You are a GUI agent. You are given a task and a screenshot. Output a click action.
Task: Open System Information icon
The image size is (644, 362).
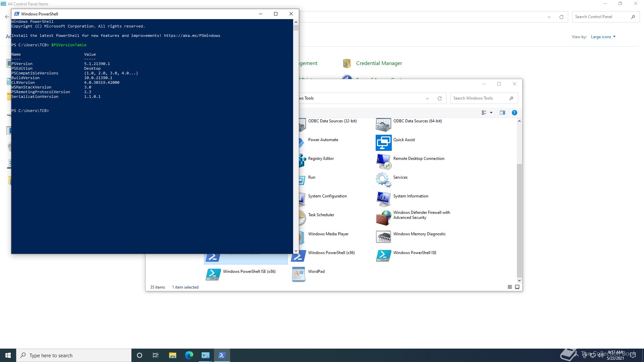(x=383, y=199)
